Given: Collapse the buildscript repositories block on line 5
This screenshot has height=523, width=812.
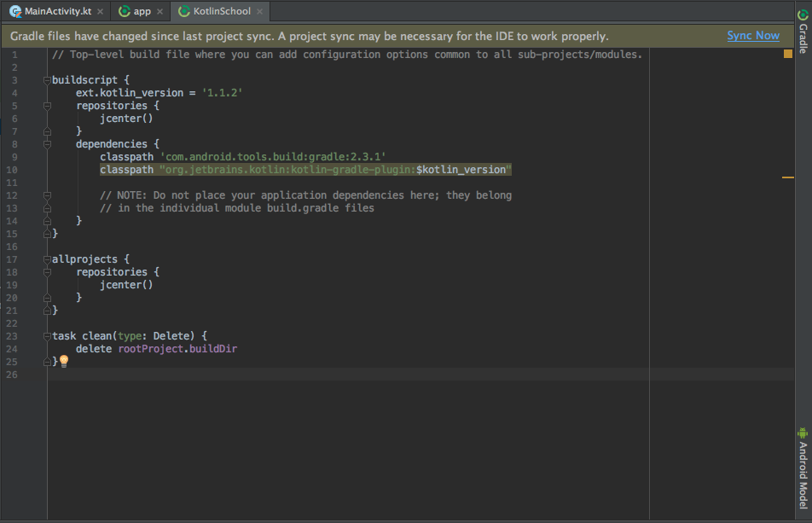Looking at the screenshot, I should coord(47,106).
